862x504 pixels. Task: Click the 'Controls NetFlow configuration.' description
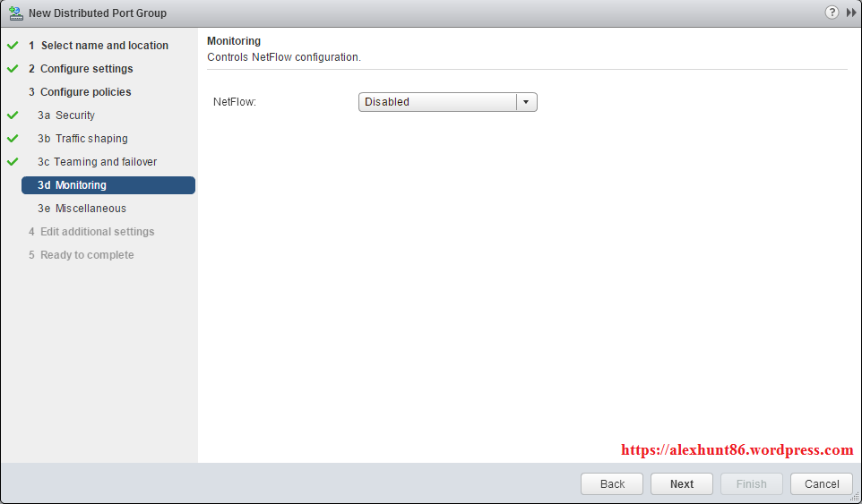coord(284,57)
